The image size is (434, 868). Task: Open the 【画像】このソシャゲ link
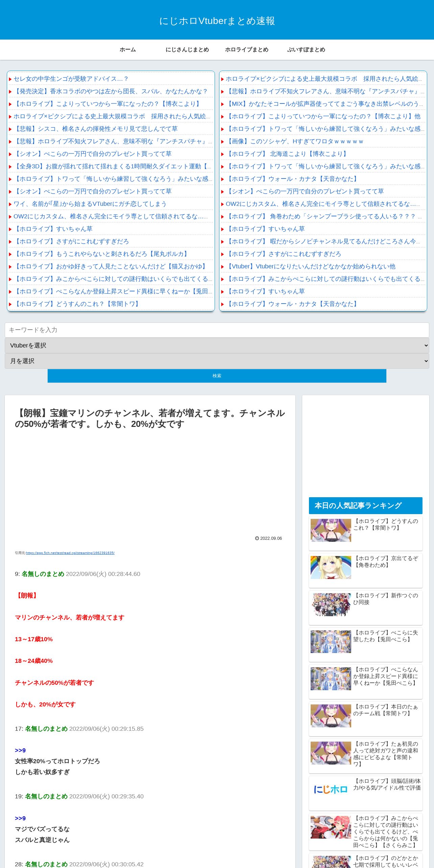click(x=294, y=141)
